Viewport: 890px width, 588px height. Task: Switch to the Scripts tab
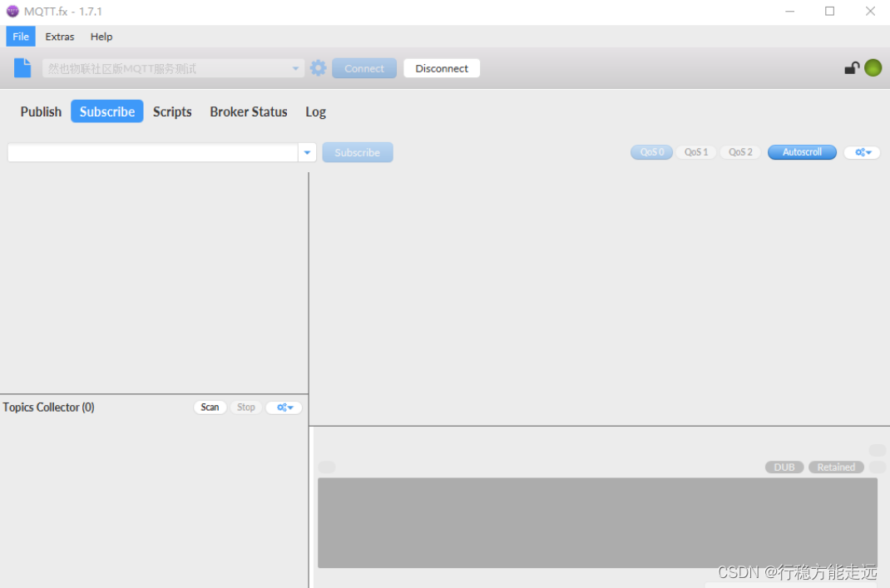tap(172, 111)
